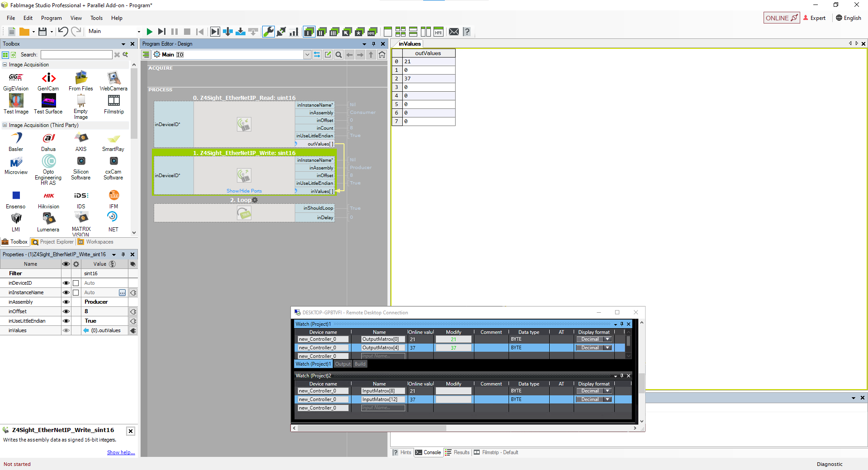Collapse the Image Acquisition category
The image size is (868, 470).
tap(5, 65)
